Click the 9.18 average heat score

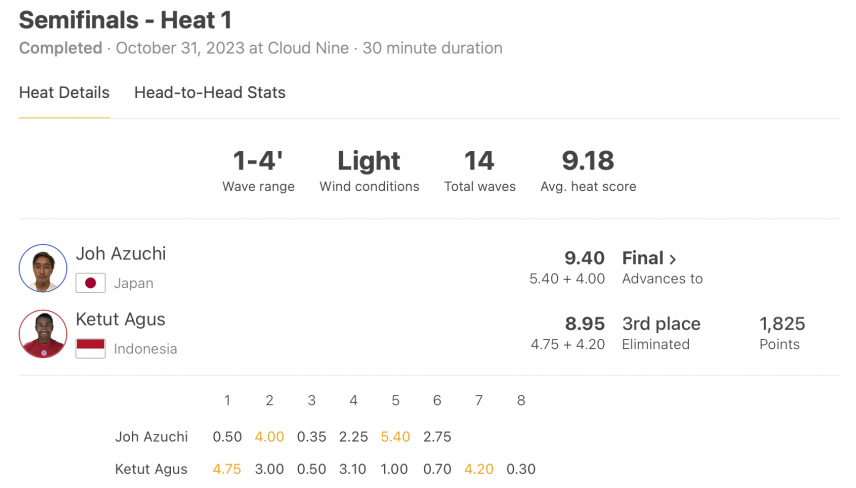coord(588,161)
